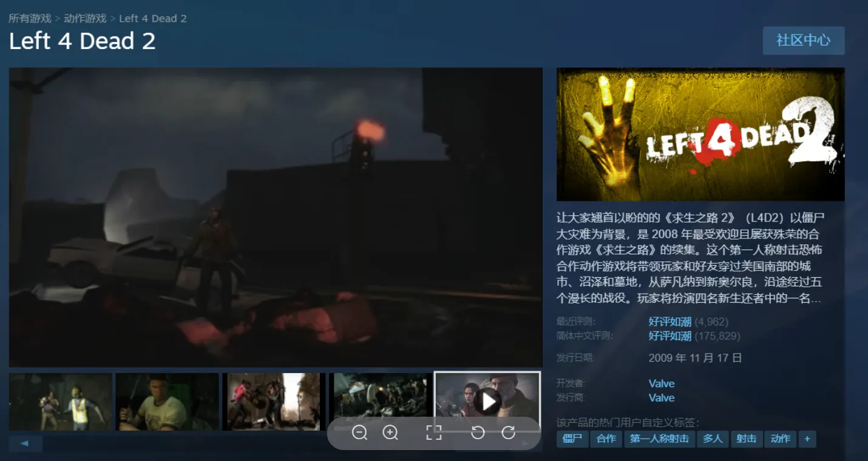Open 动作游戏 breadcrumb link
868x461 pixels.
point(85,18)
